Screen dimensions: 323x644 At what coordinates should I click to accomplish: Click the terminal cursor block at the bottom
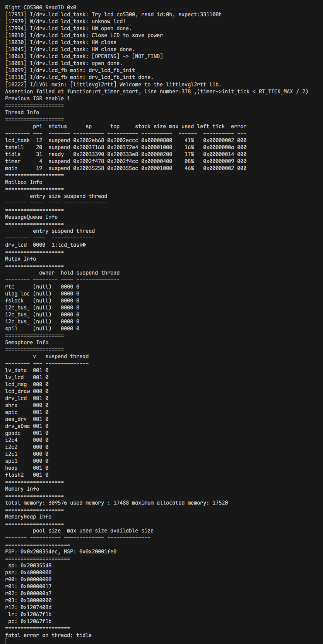click(7, 641)
